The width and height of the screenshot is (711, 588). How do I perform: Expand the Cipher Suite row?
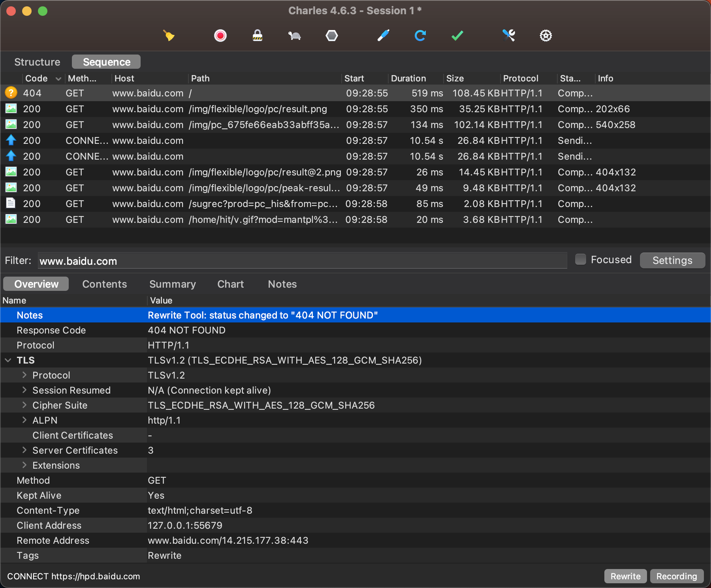coord(24,405)
